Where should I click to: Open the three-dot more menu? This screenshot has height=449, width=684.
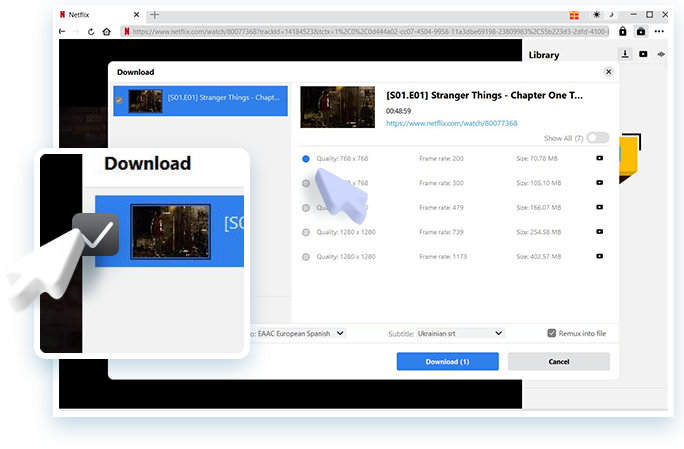(x=659, y=31)
